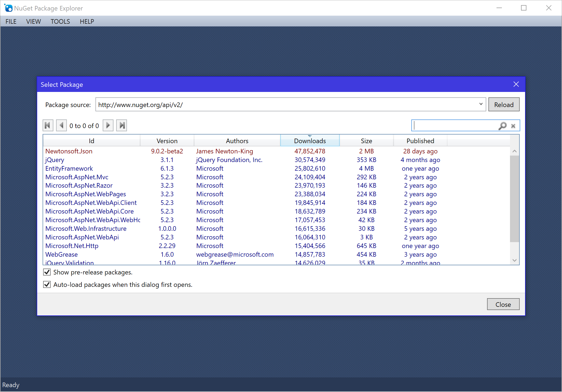Go to previous page of packages
Screen dimensions: 562x392
tap(61, 125)
